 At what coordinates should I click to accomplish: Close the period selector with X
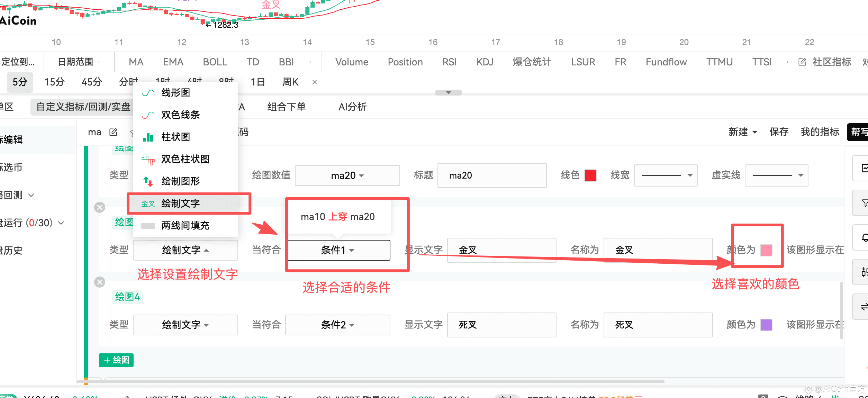[x=314, y=82]
